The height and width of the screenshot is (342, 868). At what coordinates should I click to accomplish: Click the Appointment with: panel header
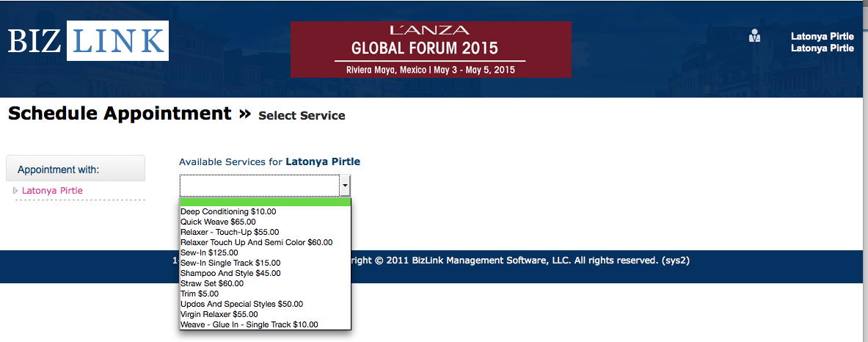76,168
